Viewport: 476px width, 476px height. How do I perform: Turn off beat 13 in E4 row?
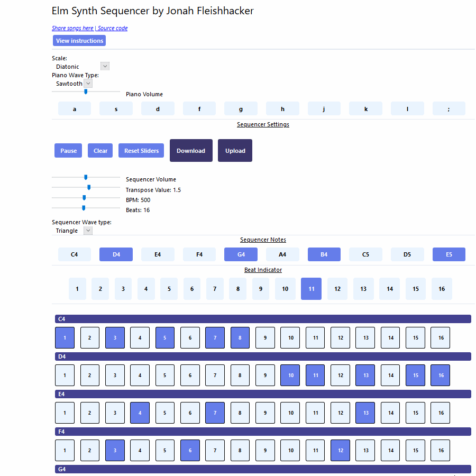(365, 413)
